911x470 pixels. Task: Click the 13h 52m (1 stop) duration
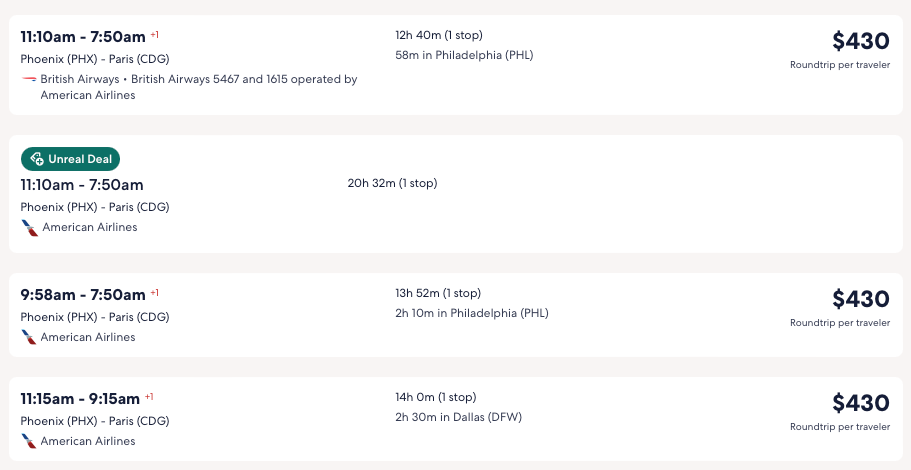(x=438, y=293)
